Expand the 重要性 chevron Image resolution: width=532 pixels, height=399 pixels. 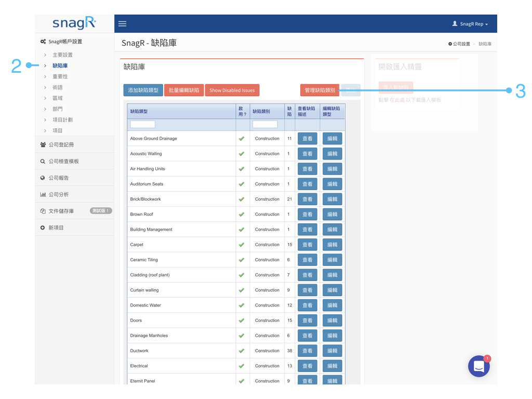pos(45,77)
